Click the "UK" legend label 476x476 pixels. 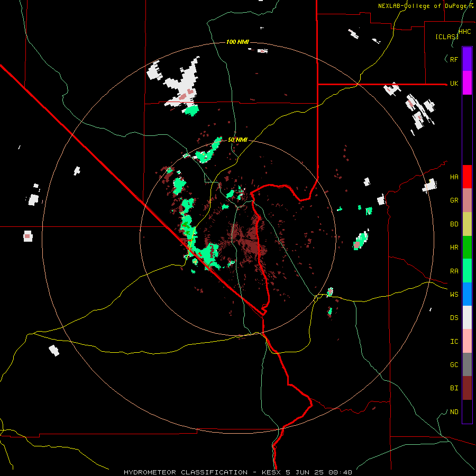(454, 83)
